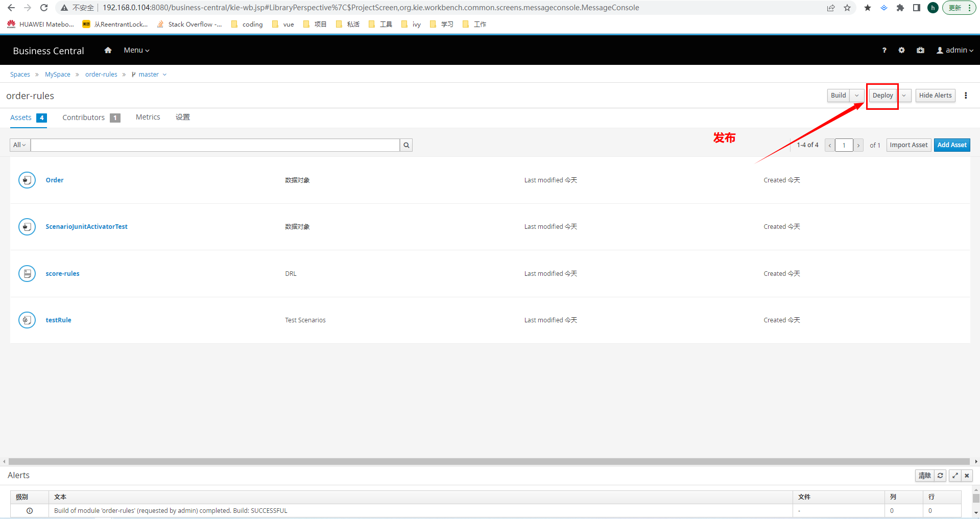Toggle alerts with Hide Alerts button
The height and width of the screenshot is (519, 980).
coord(935,96)
